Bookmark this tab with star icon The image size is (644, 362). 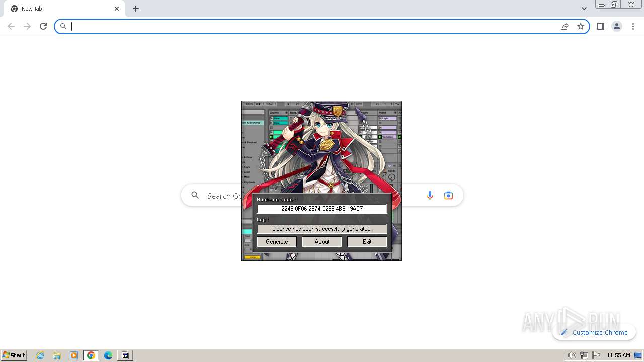pos(581,26)
